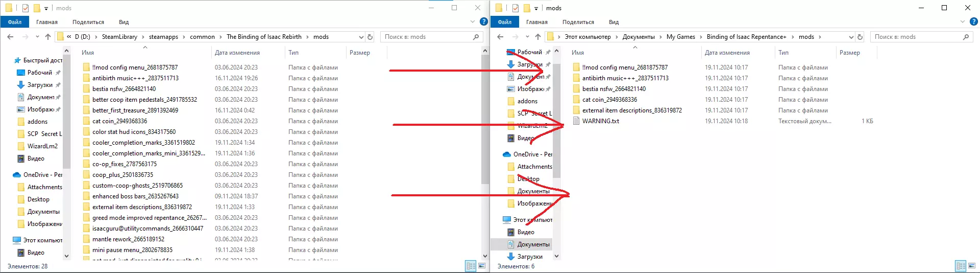980x273 pixels.
Task: Click Загрузки download icon in left sidebar
Action: pos(21,85)
